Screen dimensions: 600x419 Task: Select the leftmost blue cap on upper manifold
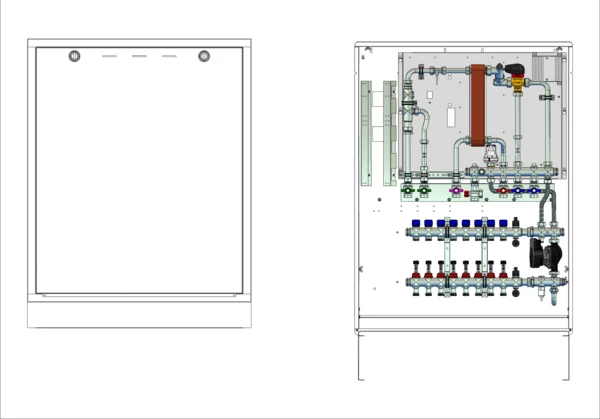[416, 223]
